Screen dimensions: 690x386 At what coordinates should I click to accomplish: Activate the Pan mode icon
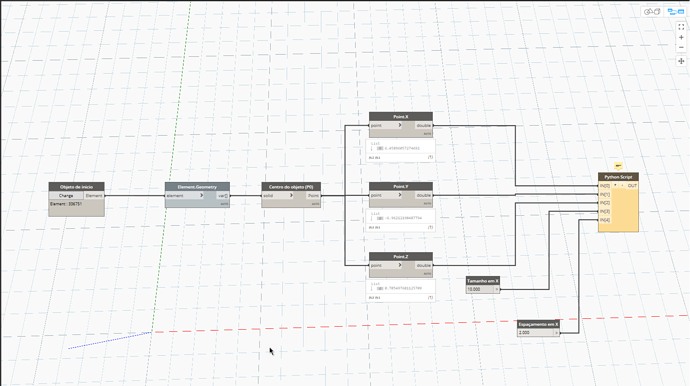[681, 61]
